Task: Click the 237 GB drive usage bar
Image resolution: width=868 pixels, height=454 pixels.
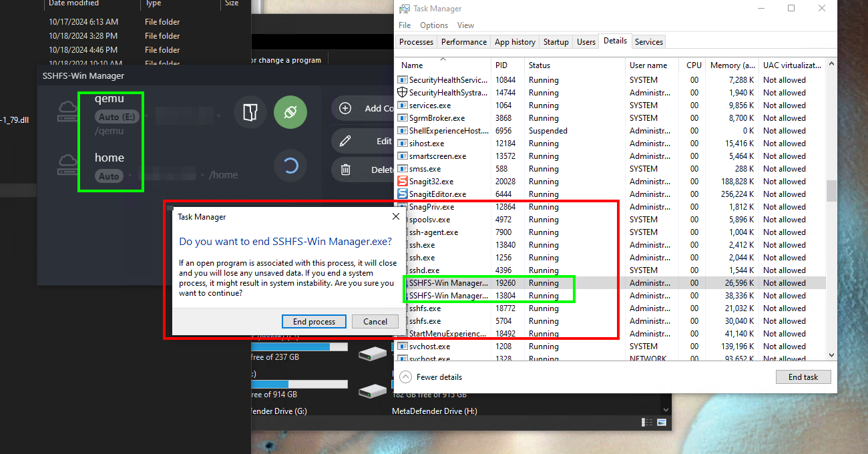Action: coord(299,347)
